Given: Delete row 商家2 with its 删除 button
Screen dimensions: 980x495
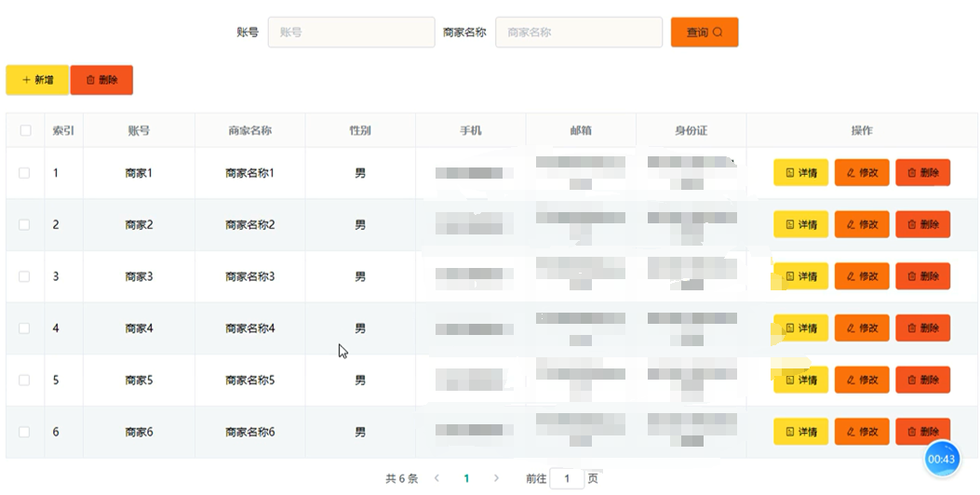Looking at the screenshot, I should point(923,224).
